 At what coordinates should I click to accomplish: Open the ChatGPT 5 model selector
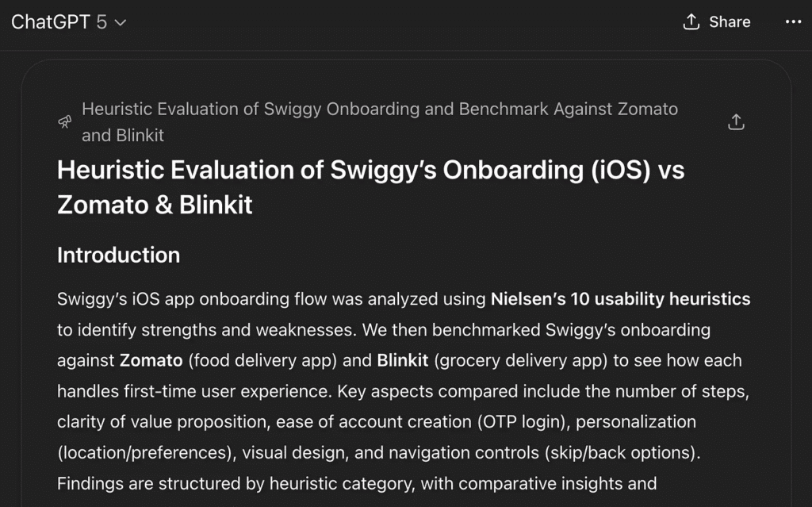tap(68, 22)
